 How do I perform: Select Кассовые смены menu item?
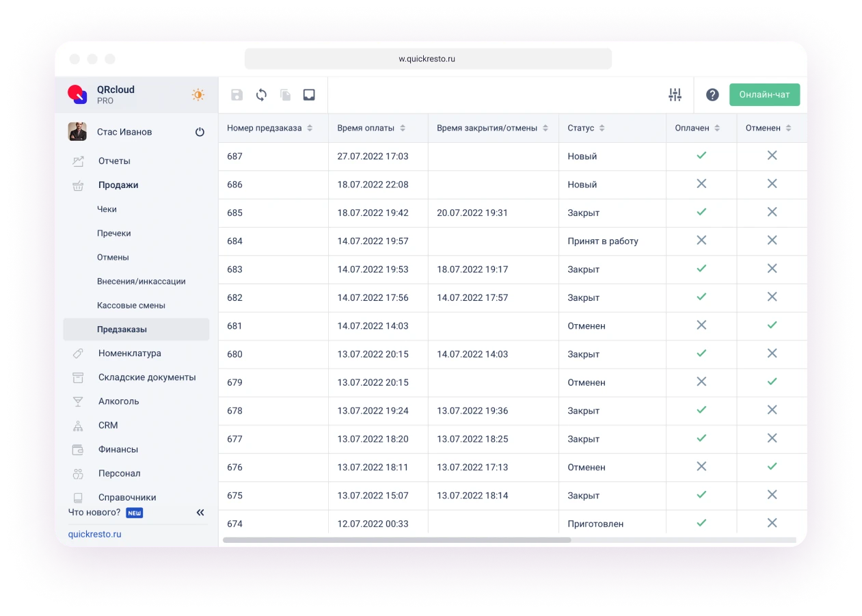[131, 306]
